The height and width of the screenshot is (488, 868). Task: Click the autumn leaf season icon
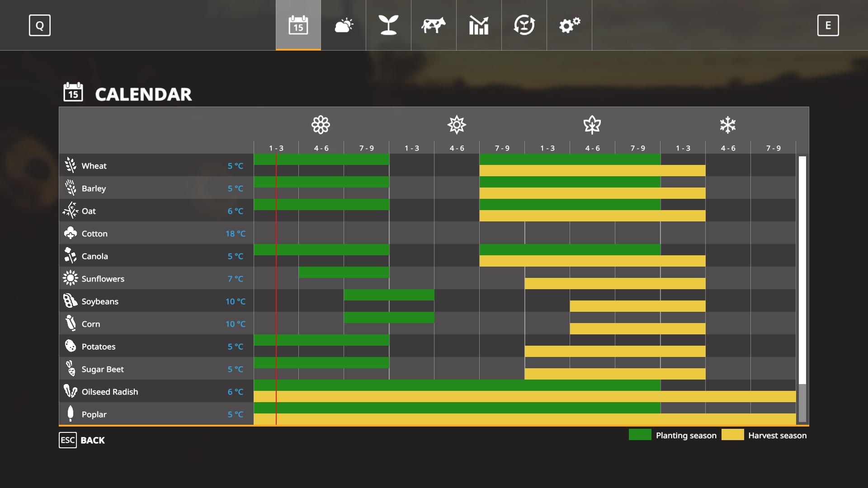click(x=592, y=125)
